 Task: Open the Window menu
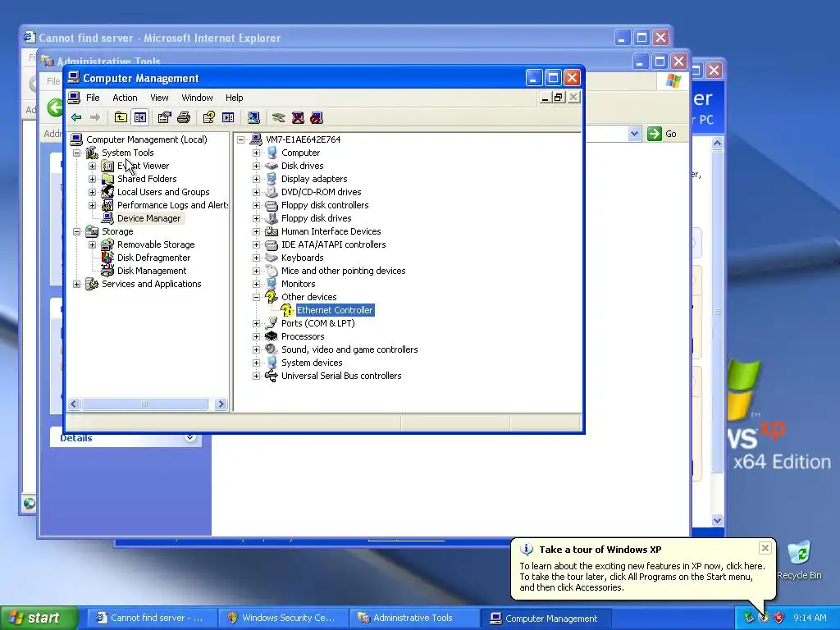197,98
